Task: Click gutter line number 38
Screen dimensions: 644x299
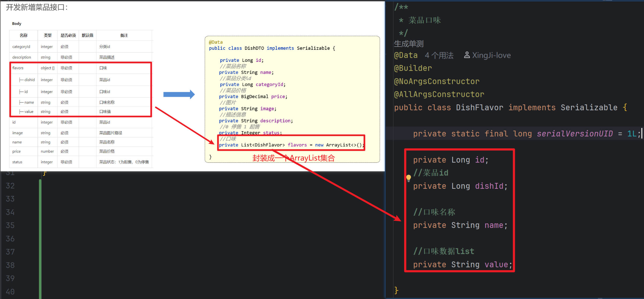Action: click(10, 265)
